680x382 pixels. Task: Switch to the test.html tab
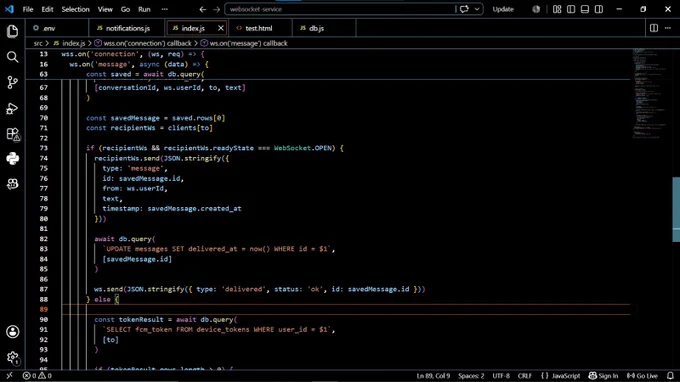pyautogui.click(x=259, y=28)
